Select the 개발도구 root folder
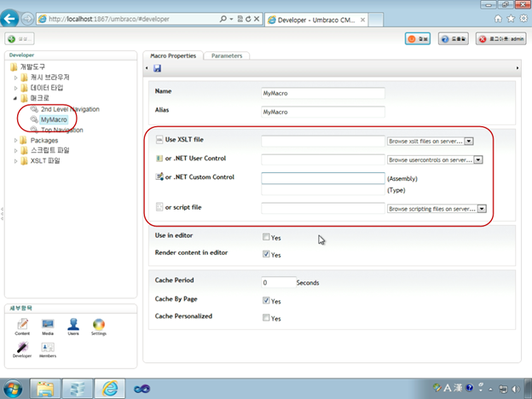The image size is (532, 399). pyautogui.click(x=32, y=66)
